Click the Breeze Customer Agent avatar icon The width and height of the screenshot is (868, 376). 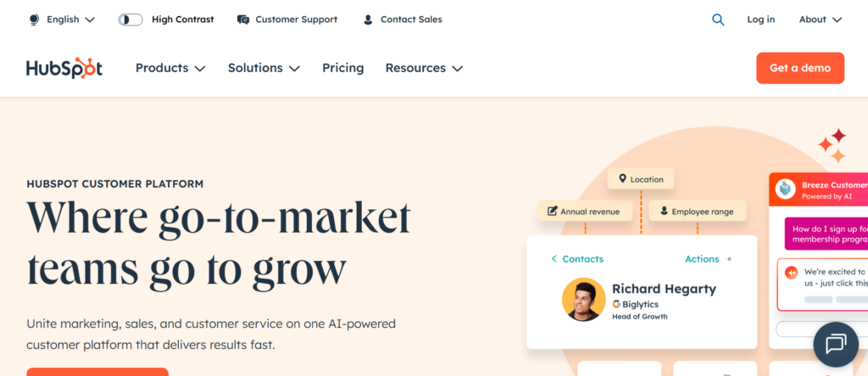click(x=786, y=190)
